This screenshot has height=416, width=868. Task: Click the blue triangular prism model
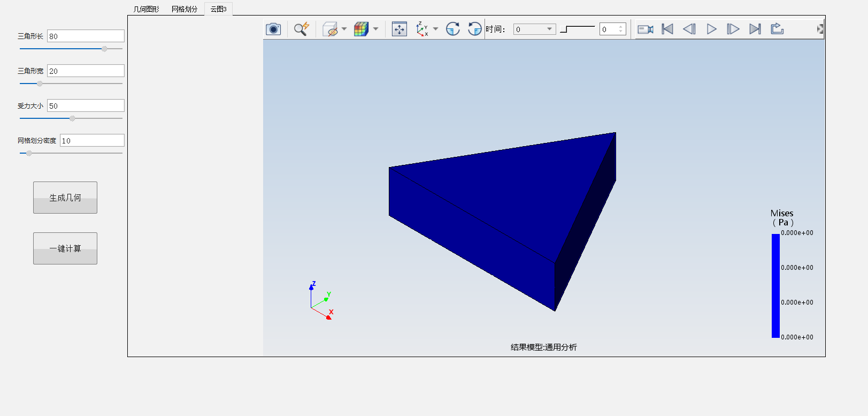tap(502, 222)
